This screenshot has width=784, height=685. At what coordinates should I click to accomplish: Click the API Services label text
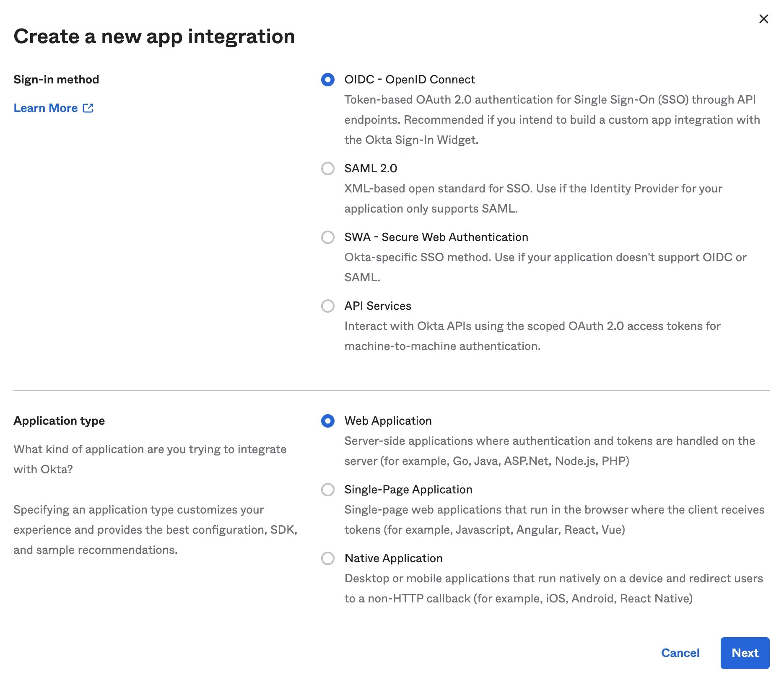coord(377,306)
